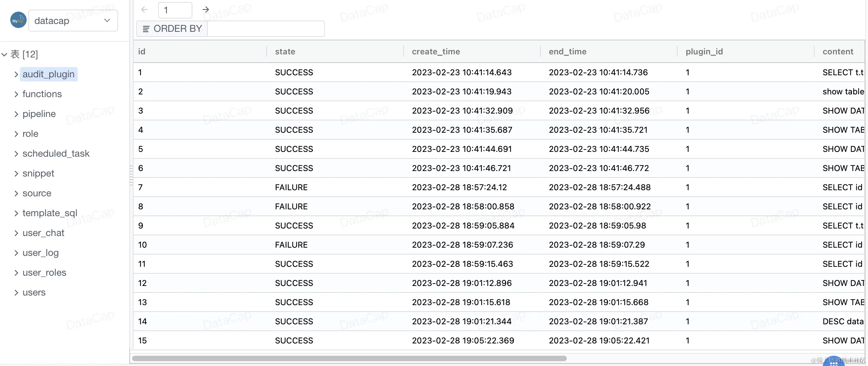
Task: Click create_time 2023-02-28 19:05:22.369
Action: (463, 341)
